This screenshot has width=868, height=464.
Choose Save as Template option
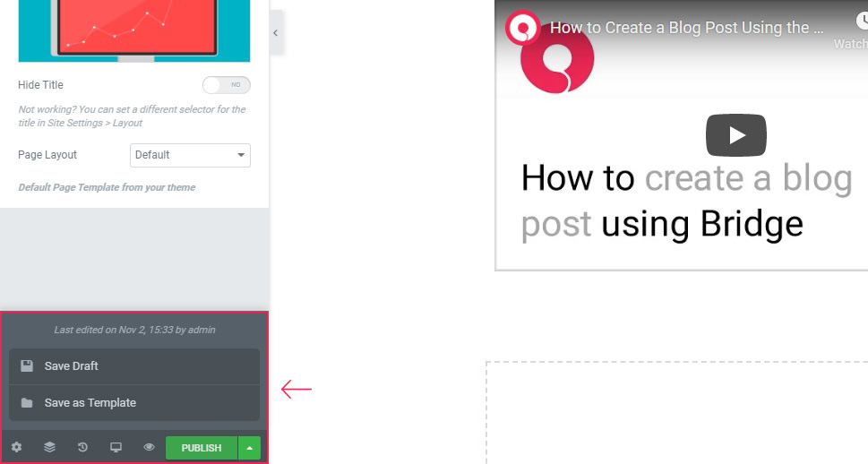[134, 403]
